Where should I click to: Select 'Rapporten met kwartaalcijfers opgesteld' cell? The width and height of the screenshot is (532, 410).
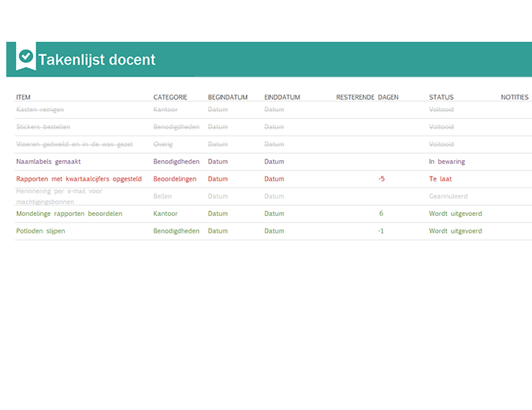click(79, 179)
